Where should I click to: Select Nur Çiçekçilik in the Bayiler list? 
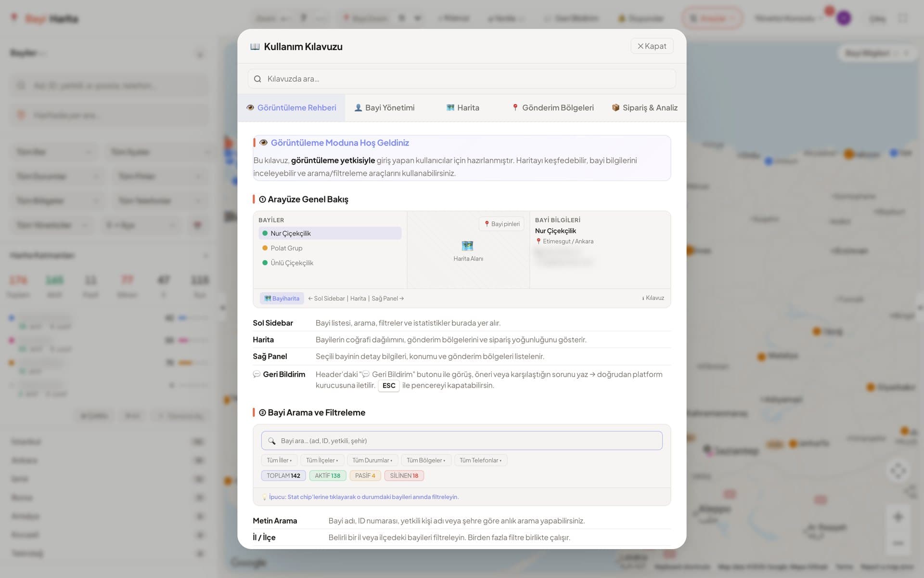[x=330, y=233]
